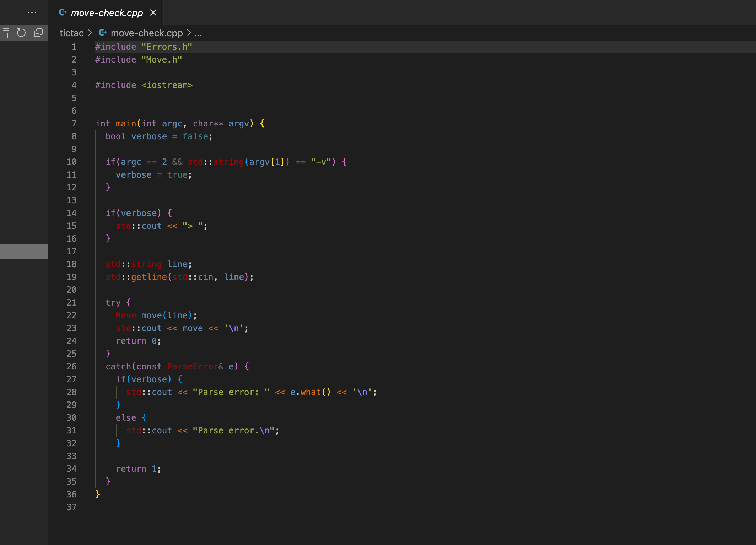Click the highlighted row in the sidebar
The width and height of the screenshot is (756, 545).
point(24,251)
